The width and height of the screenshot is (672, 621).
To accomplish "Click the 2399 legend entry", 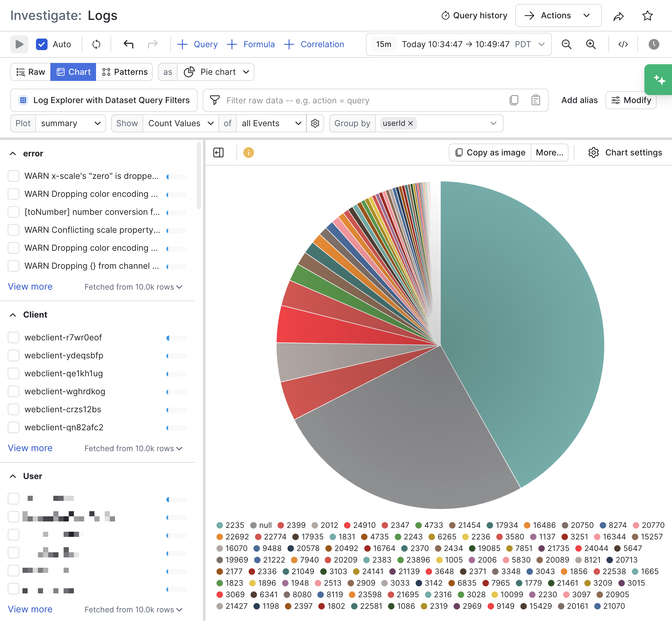I will (x=292, y=525).
